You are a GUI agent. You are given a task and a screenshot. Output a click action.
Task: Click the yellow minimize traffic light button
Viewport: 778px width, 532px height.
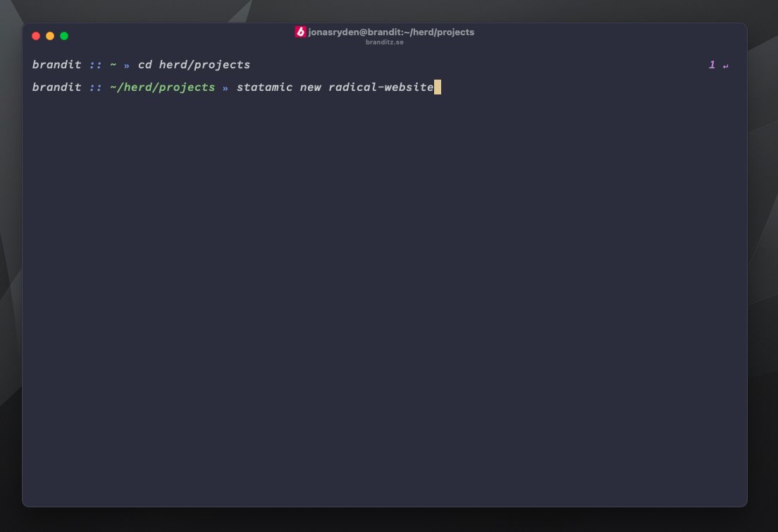50,35
